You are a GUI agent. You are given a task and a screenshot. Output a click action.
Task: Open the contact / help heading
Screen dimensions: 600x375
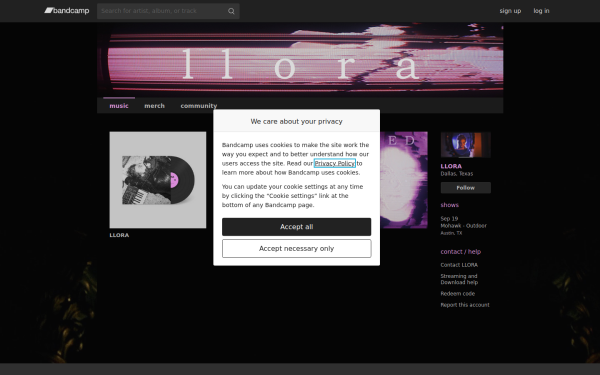point(460,252)
